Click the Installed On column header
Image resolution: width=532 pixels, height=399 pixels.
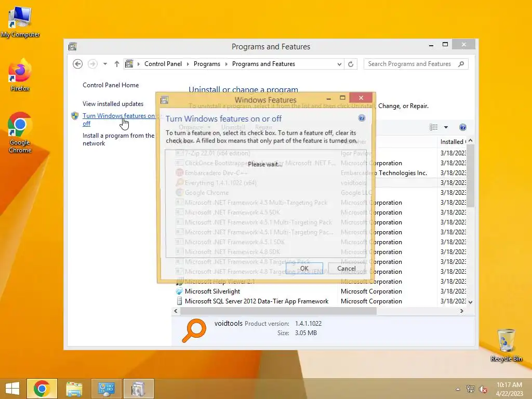click(x=453, y=142)
